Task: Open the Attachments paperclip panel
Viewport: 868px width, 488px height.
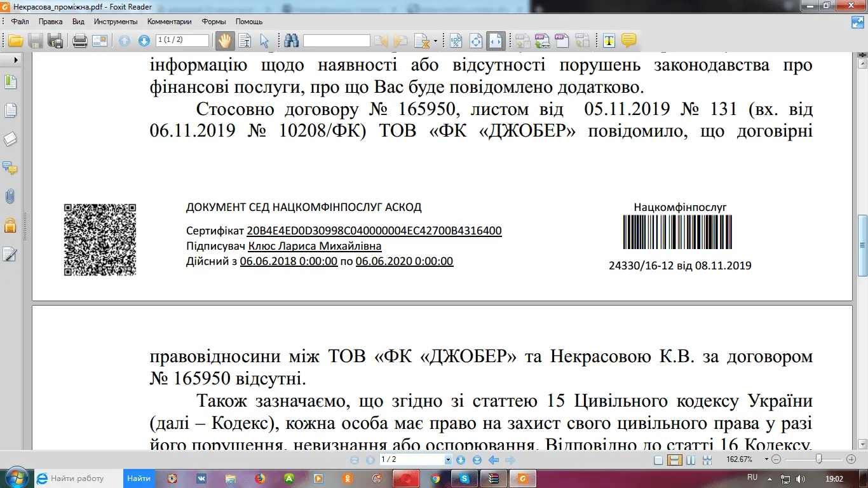Action: [10, 197]
